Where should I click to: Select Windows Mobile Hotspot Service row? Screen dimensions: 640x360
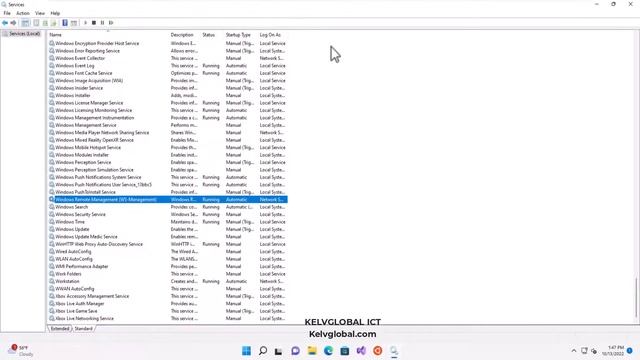(168, 147)
